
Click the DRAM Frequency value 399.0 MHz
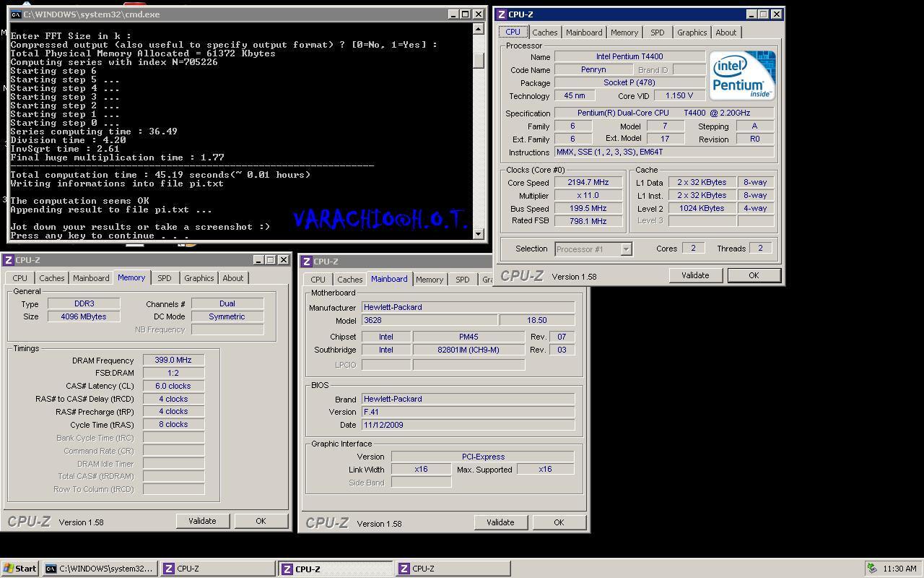(173, 360)
